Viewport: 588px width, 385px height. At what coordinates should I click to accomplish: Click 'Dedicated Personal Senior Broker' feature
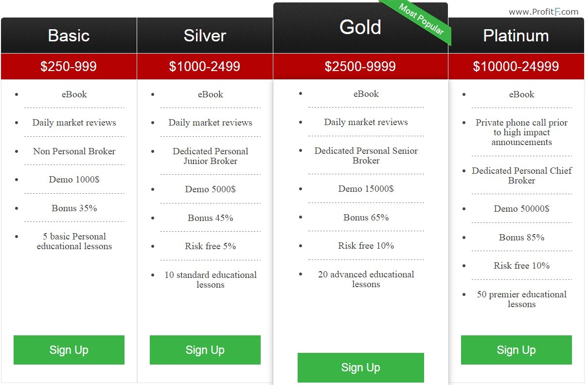coord(366,156)
